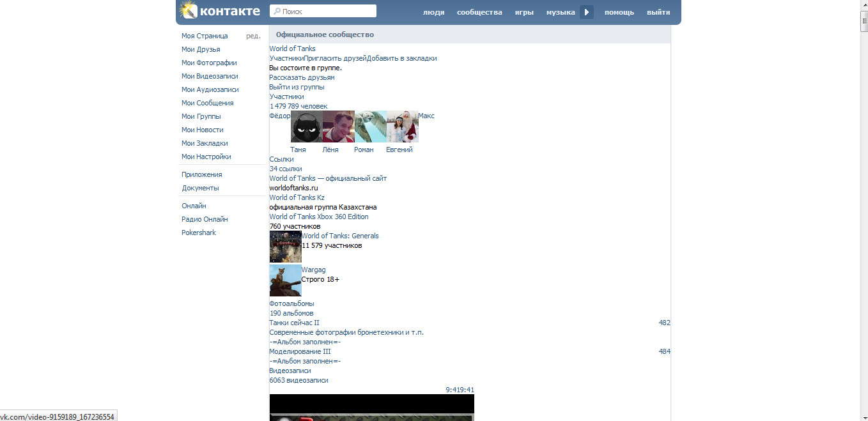Open 6063 видеозаписи list
868x421 pixels.
pyautogui.click(x=298, y=380)
